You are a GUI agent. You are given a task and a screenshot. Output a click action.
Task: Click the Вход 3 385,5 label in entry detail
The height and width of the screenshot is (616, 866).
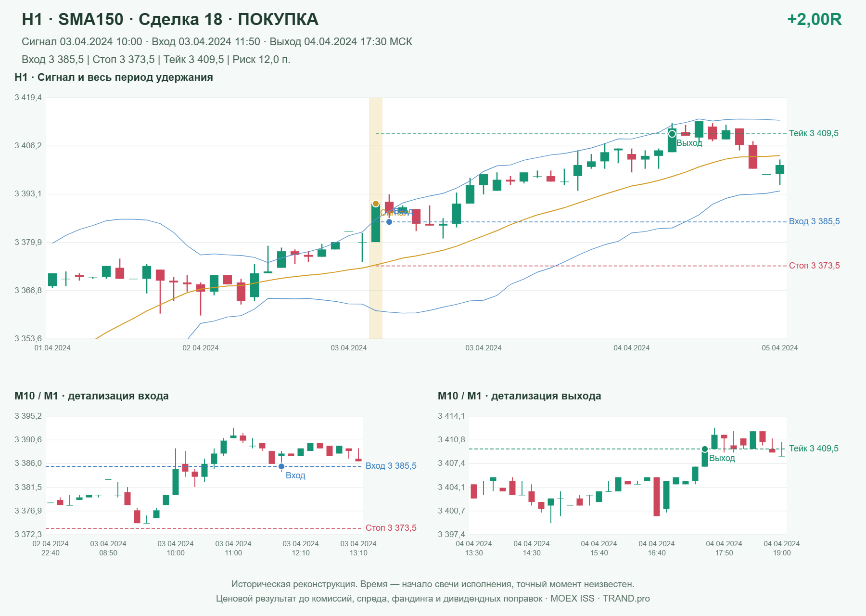(x=391, y=466)
